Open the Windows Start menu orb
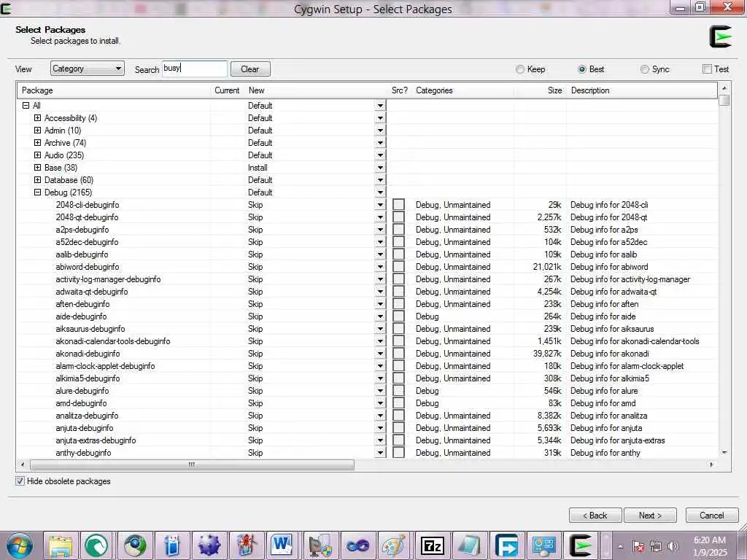 tap(20, 545)
